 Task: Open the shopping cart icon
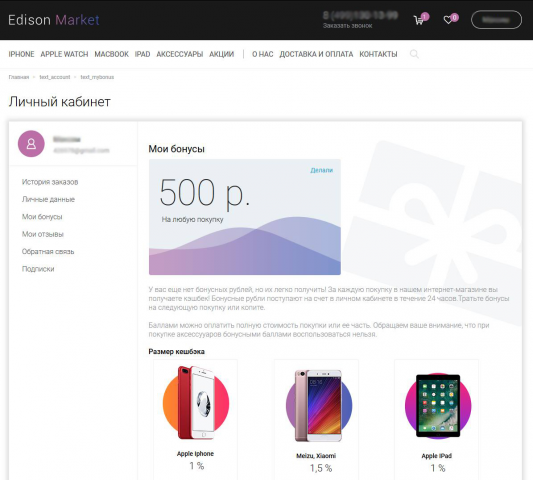pos(419,20)
